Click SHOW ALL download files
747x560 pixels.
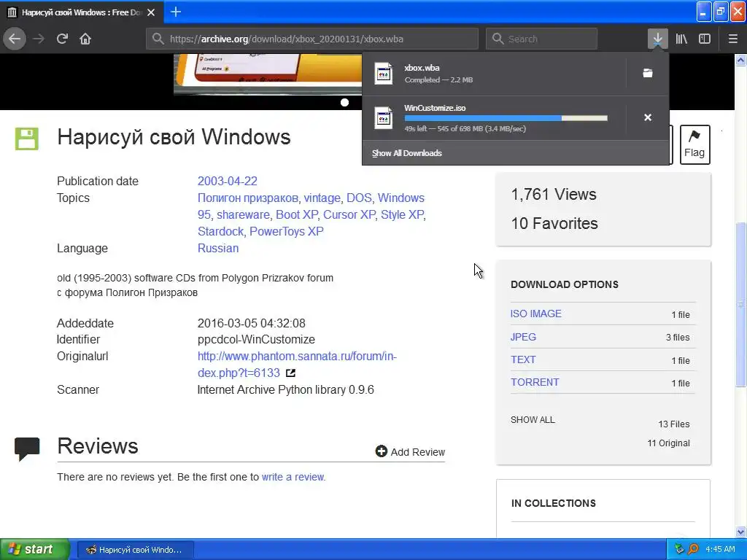533,419
